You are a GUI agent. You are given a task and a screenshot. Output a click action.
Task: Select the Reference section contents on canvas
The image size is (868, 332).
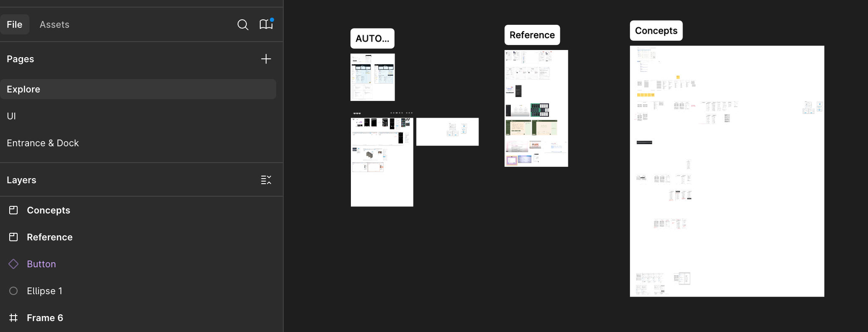(536, 108)
